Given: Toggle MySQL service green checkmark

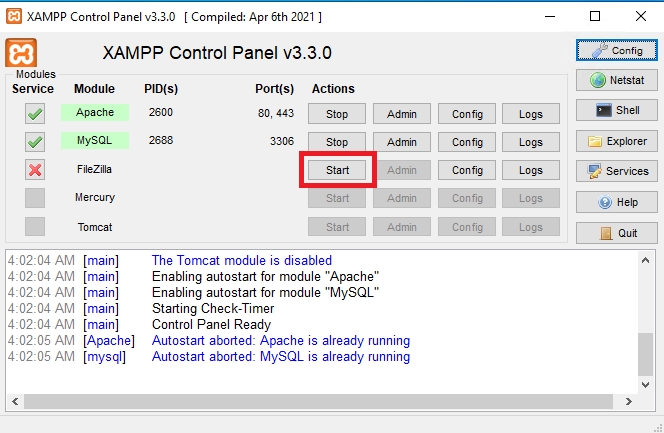Looking at the screenshot, I should point(35,142).
